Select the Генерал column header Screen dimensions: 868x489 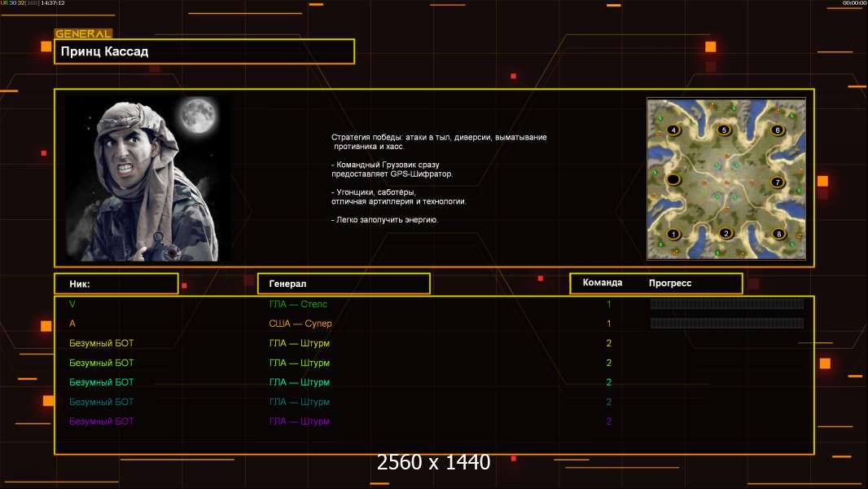click(x=343, y=284)
